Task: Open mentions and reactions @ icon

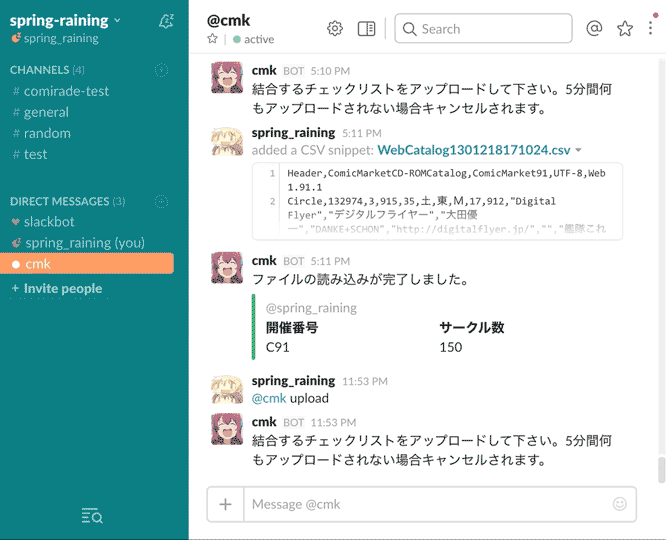Action: tap(594, 28)
